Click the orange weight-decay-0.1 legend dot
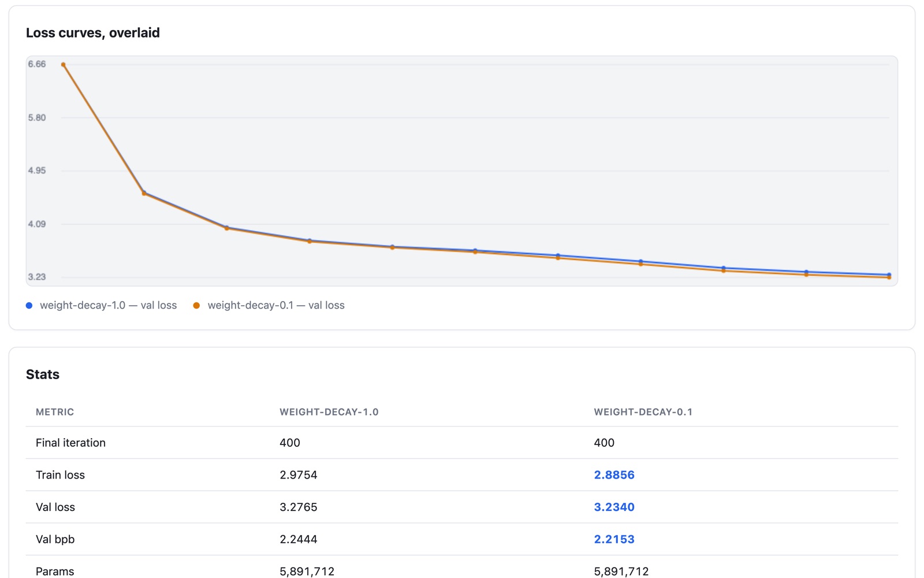The width and height of the screenshot is (924, 578). coord(196,306)
